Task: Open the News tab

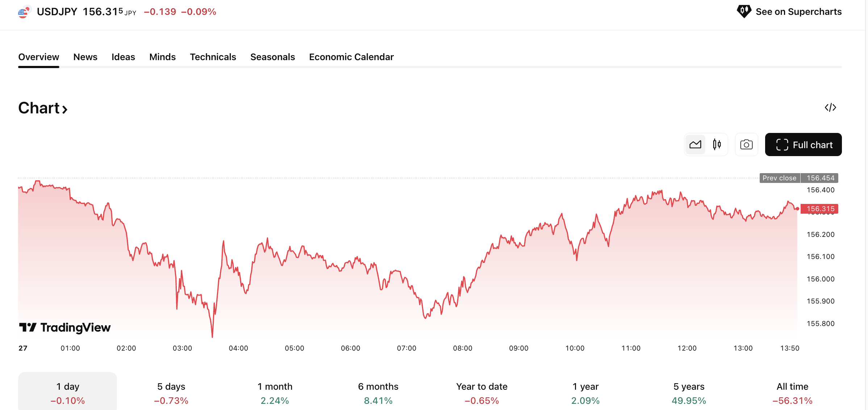Action: tap(85, 57)
